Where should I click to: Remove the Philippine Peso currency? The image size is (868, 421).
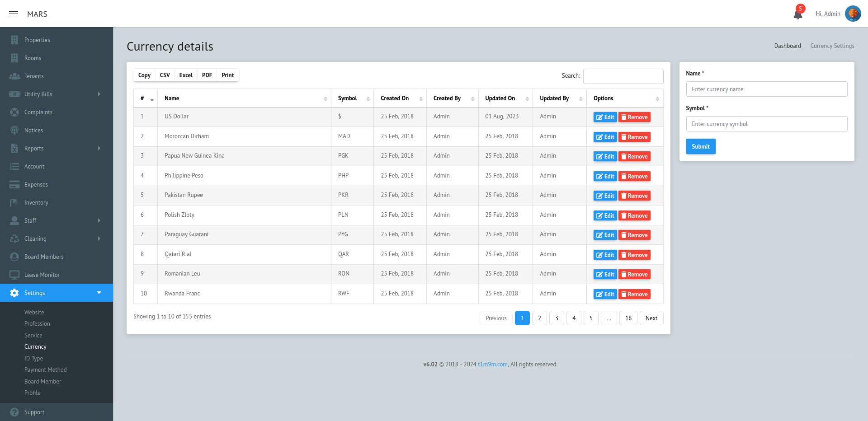(x=634, y=176)
